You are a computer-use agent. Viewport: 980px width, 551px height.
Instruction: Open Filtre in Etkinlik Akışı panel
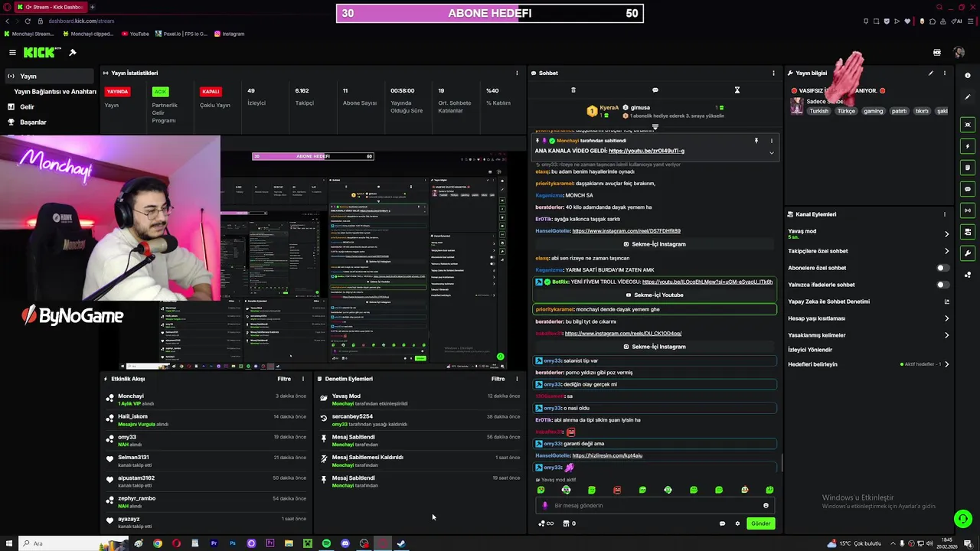284,379
